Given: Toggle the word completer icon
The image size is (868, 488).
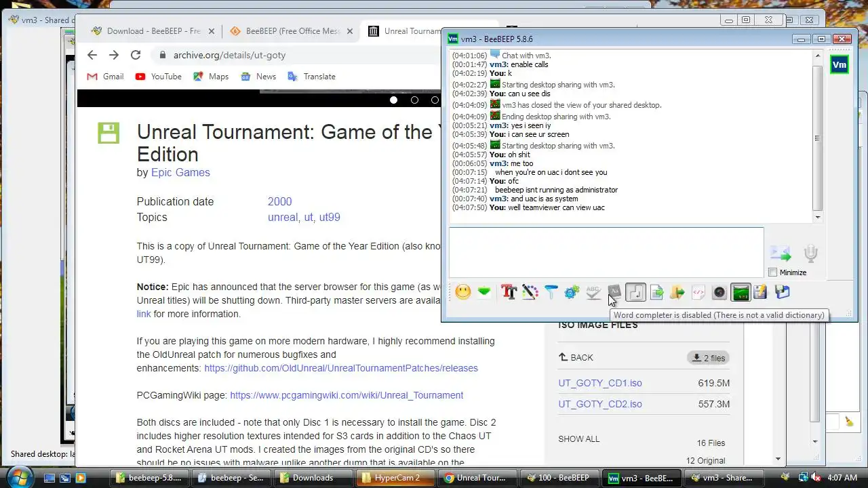Looking at the screenshot, I should click(x=614, y=292).
